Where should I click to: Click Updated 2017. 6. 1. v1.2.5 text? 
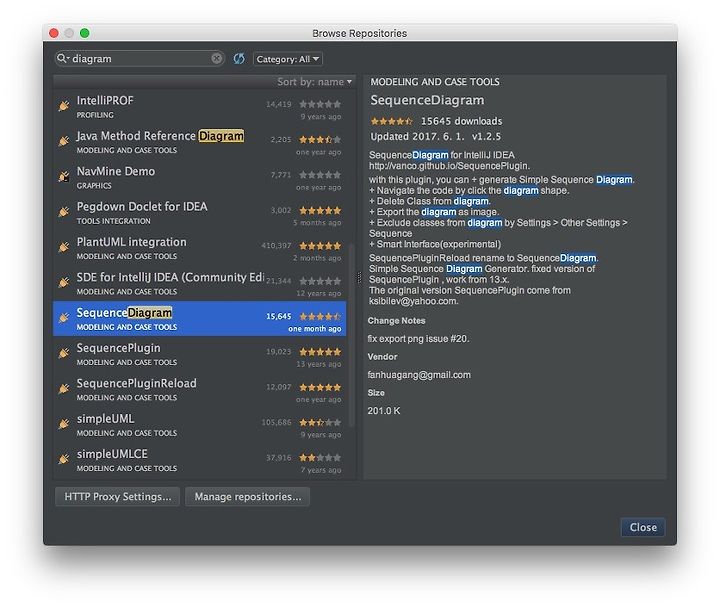(x=435, y=136)
